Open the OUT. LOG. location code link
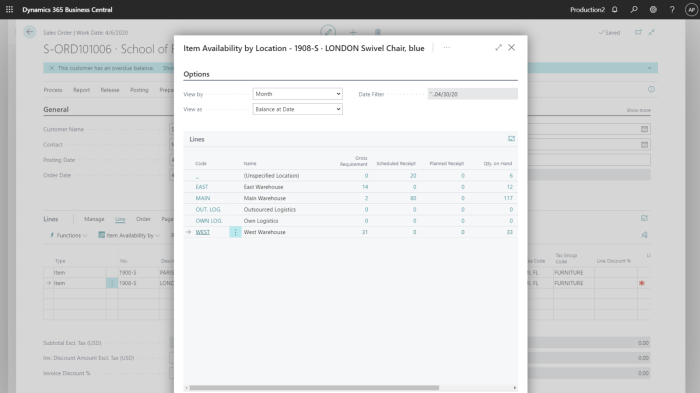The height and width of the screenshot is (393, 700). pyautogui.click(x=208, y=209)
